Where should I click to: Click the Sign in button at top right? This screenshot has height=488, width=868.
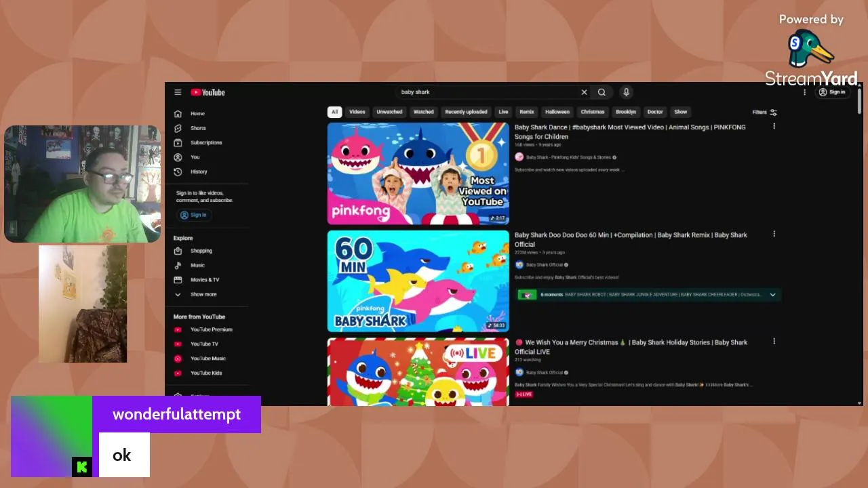click(832, 92)
